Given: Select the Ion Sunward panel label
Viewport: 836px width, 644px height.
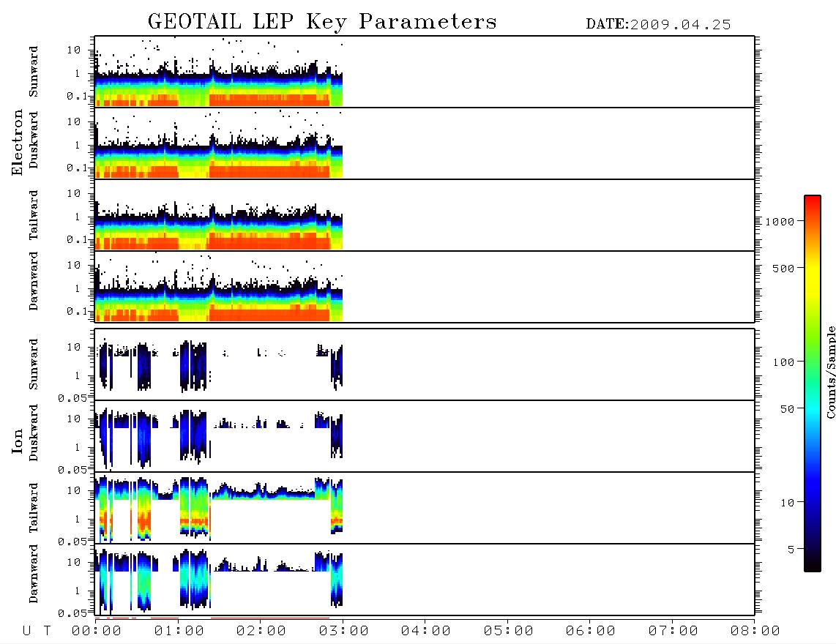Looking at the screenshot, I should pos(33,364).
